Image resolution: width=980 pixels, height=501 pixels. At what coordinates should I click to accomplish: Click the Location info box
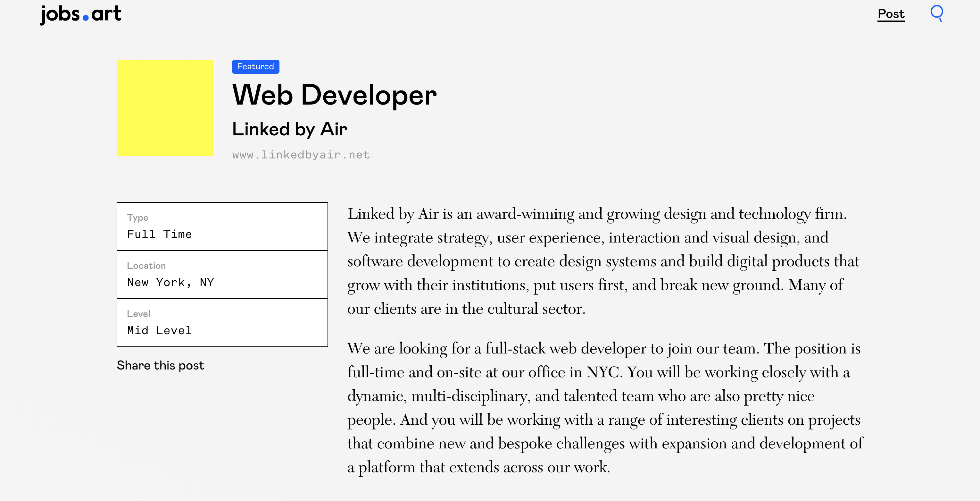[x=222, y=275]
